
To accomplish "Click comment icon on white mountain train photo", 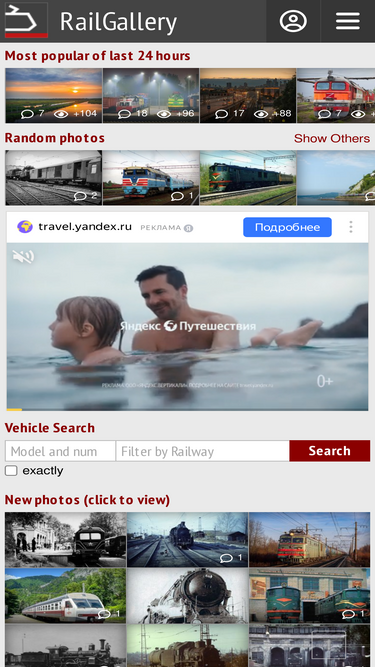I will [104, 614].
